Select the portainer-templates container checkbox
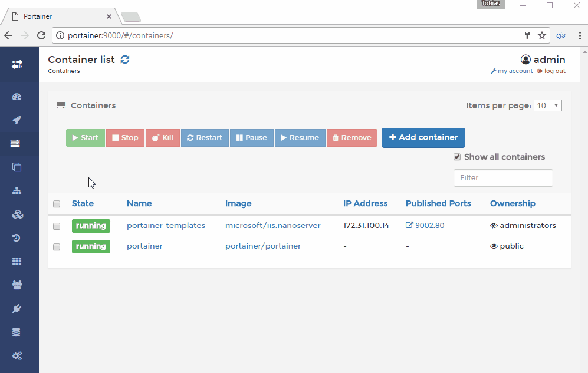Viewport: 588px width, 373px height. click(57, 226)
